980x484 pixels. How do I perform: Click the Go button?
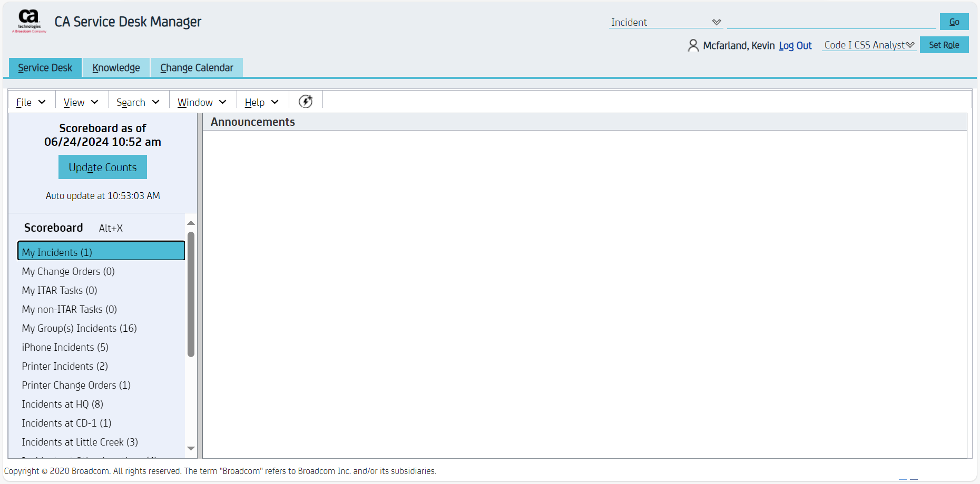[954, 22]
